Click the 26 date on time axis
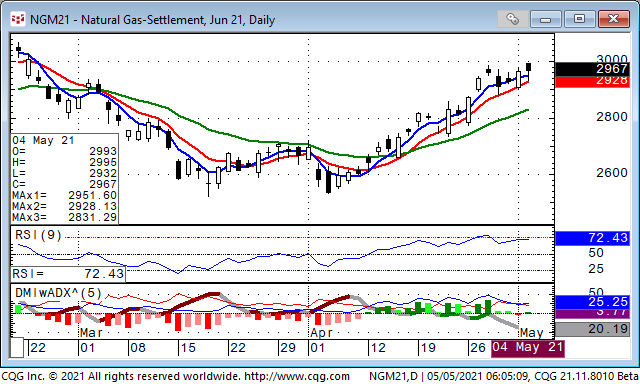 point(478,348)
